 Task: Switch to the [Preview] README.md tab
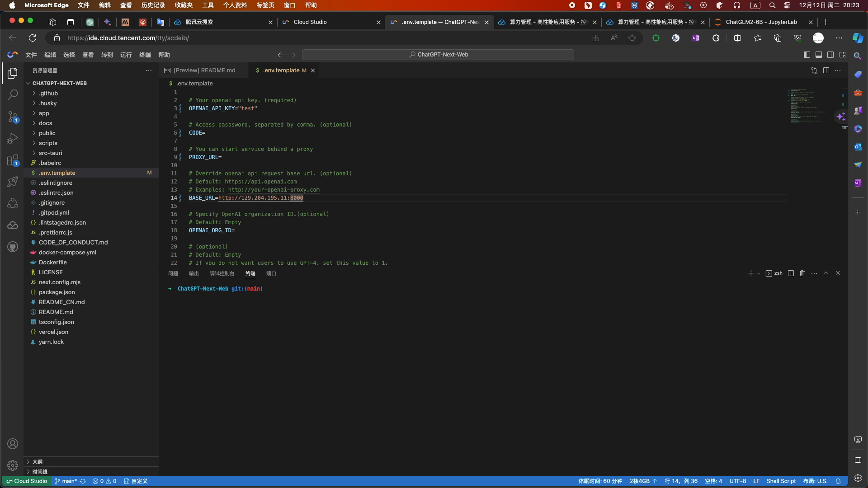tap(204, 70)
